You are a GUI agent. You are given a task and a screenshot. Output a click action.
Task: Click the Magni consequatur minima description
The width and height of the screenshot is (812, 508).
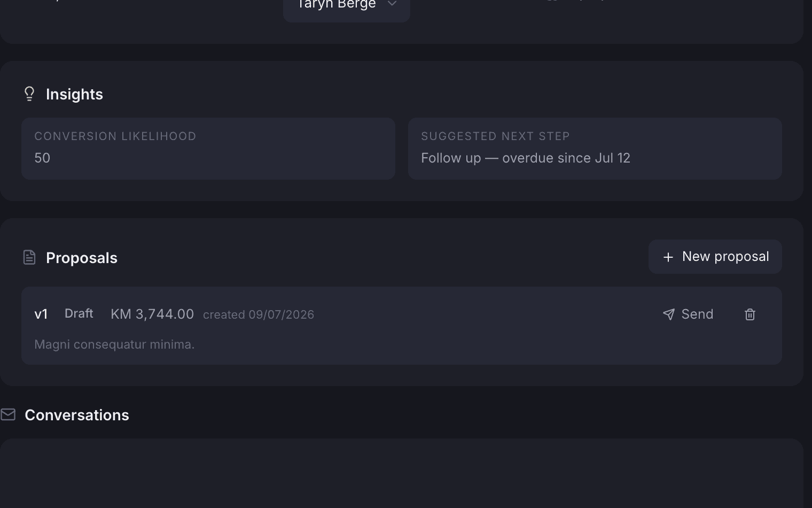[114, 344]
